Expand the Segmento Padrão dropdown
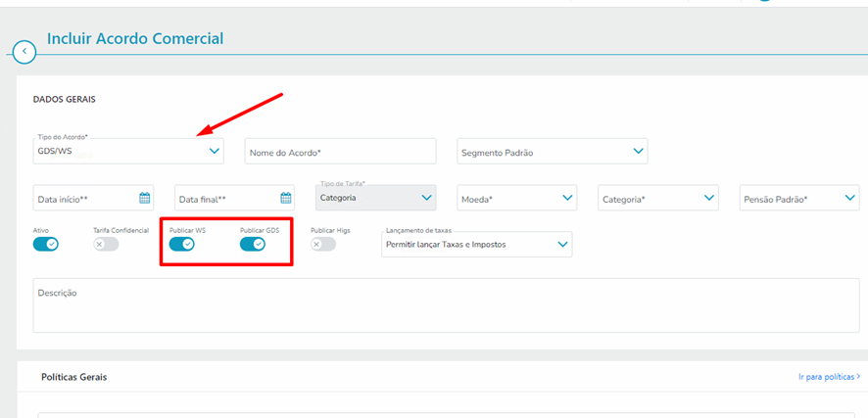This screenshot has width=868, height=418. (x=553, y=151)
